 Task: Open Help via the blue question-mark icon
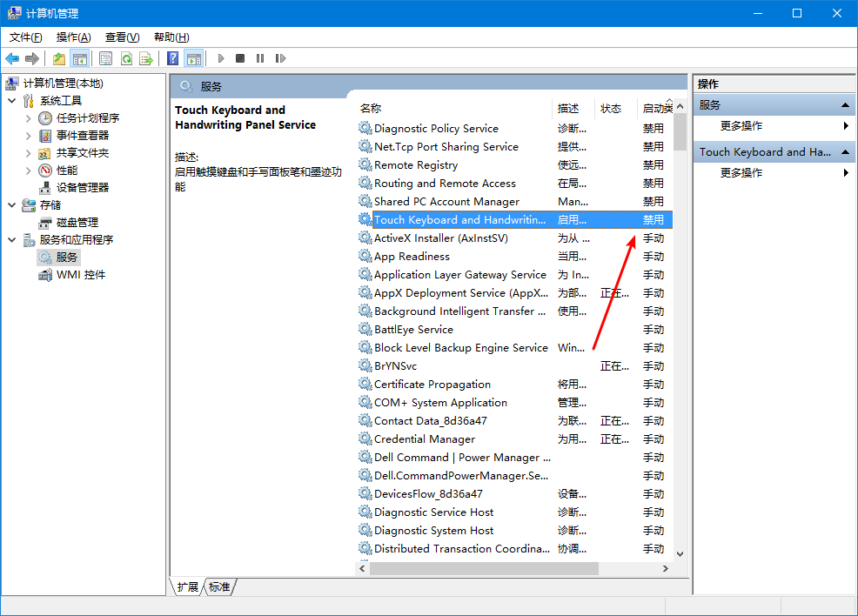point(173,58)
